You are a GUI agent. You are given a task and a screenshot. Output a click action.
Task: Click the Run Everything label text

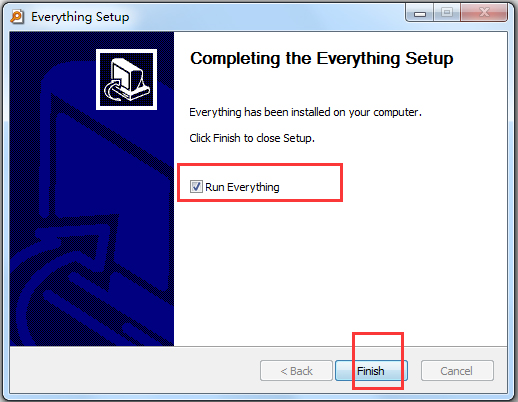coord(242,187)
